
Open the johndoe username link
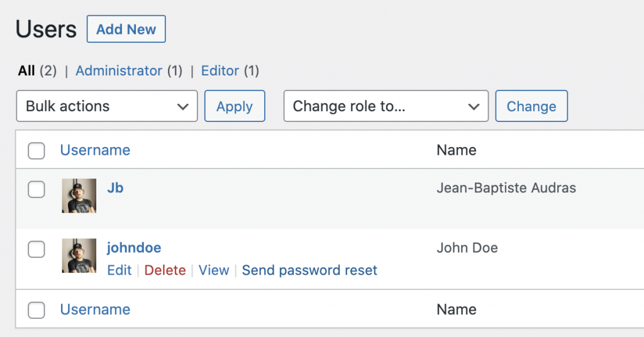click(x=134, y=248)
